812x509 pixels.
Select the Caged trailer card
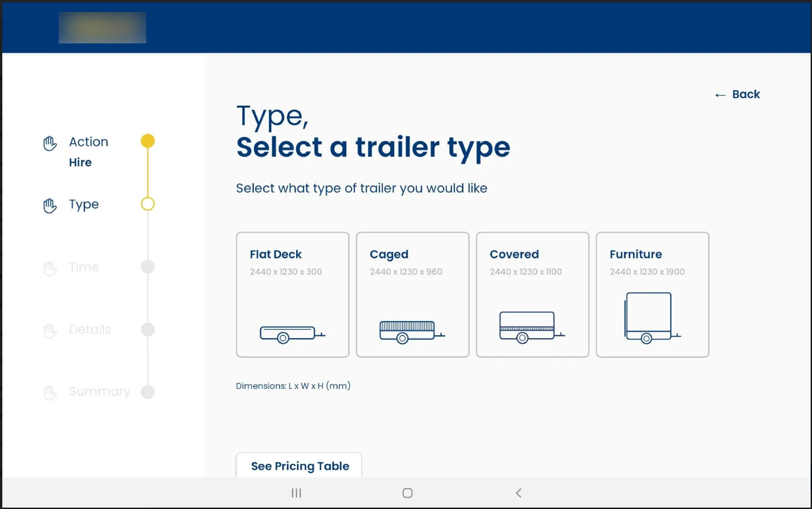click(x=412, y=294)
